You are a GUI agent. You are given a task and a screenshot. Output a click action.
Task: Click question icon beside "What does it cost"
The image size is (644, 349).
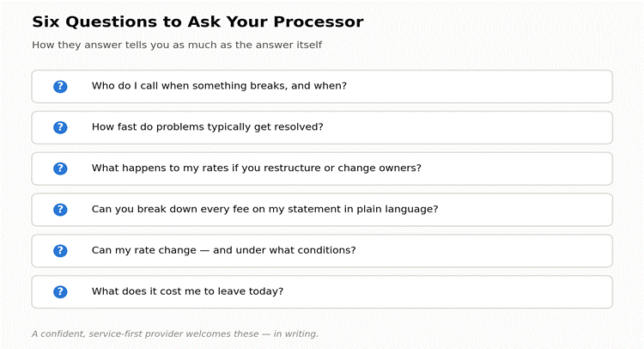tap(60, 292)
